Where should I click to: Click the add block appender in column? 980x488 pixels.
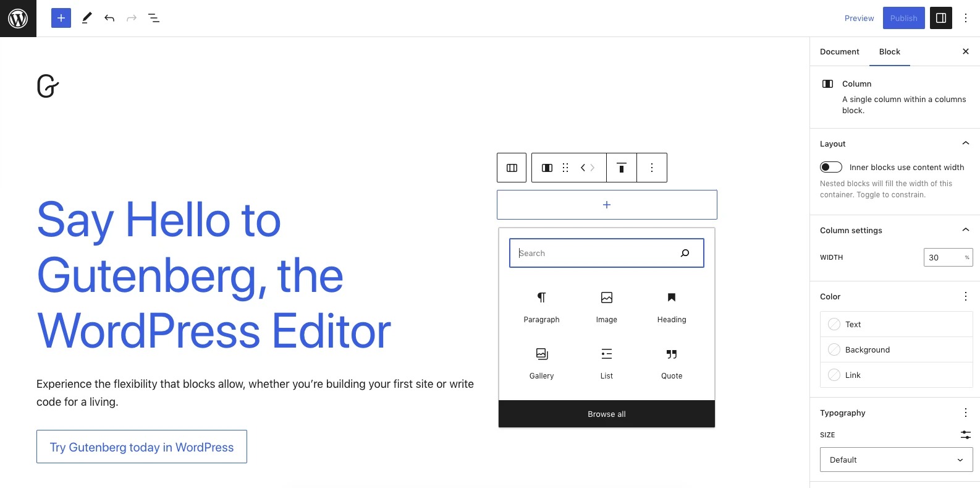coord(607,205)
